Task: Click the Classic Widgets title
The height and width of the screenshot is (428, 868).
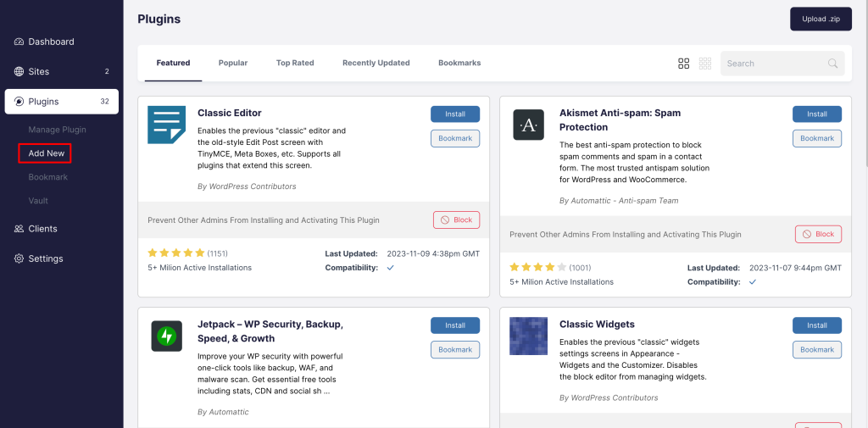Action: point(597,325)
